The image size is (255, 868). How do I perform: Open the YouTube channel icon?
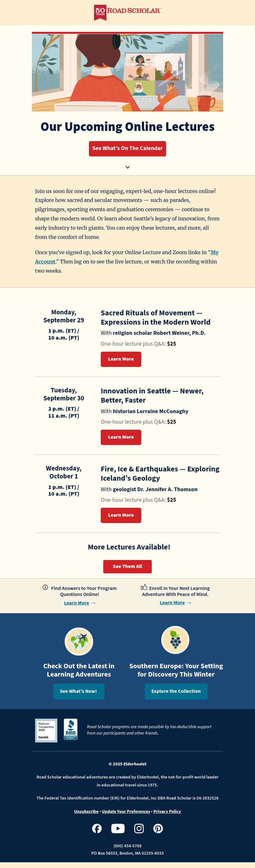[x=118, y=828]
